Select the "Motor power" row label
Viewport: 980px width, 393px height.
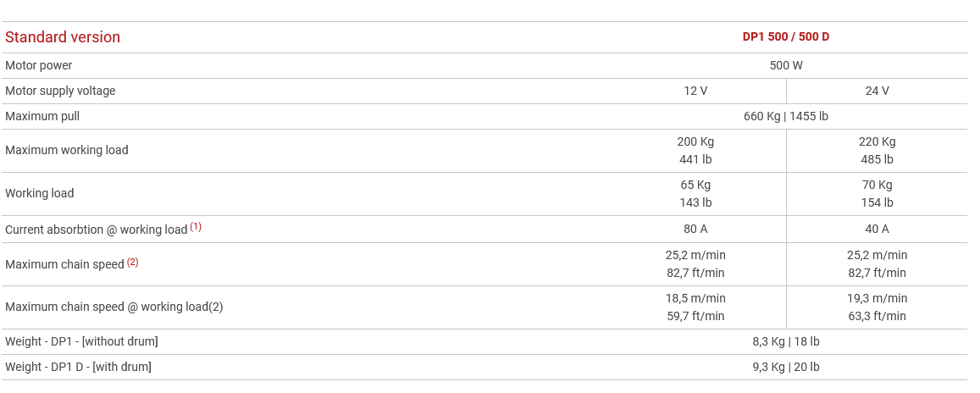coord(39,65)
